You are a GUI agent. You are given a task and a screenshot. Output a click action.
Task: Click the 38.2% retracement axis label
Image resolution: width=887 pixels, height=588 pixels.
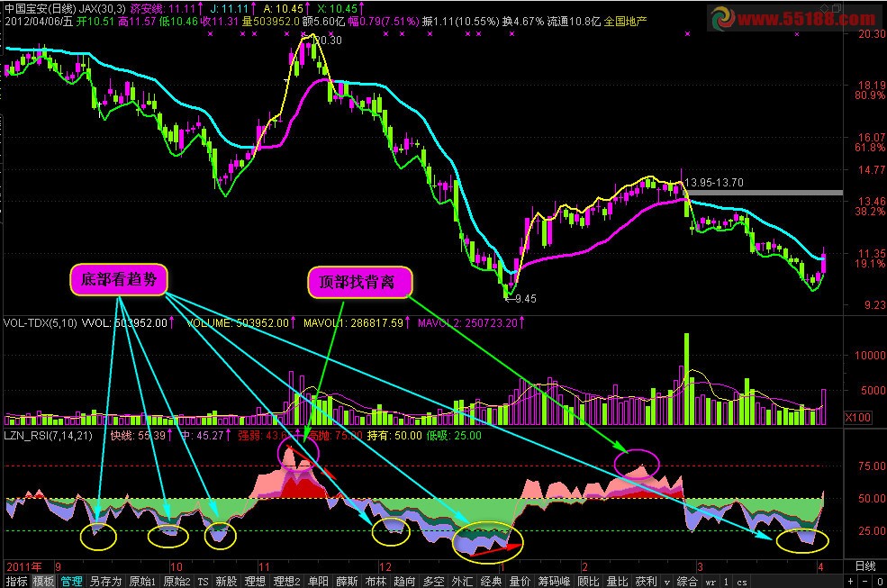pos(870,212)
